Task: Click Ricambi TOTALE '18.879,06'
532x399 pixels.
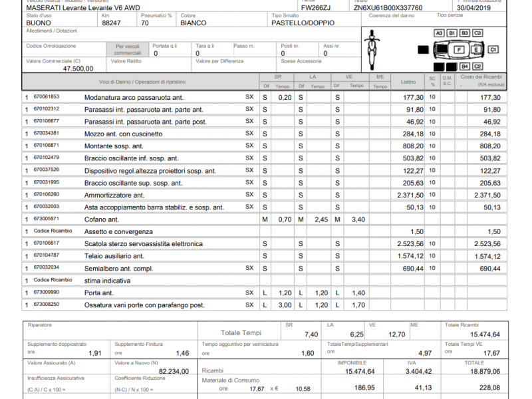Action: coord(485,372)
